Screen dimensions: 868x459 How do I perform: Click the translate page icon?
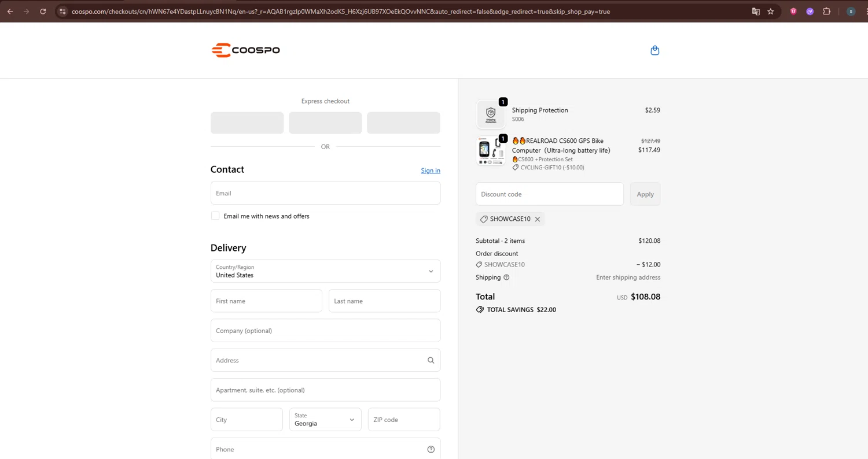click(x=756, y=11)
